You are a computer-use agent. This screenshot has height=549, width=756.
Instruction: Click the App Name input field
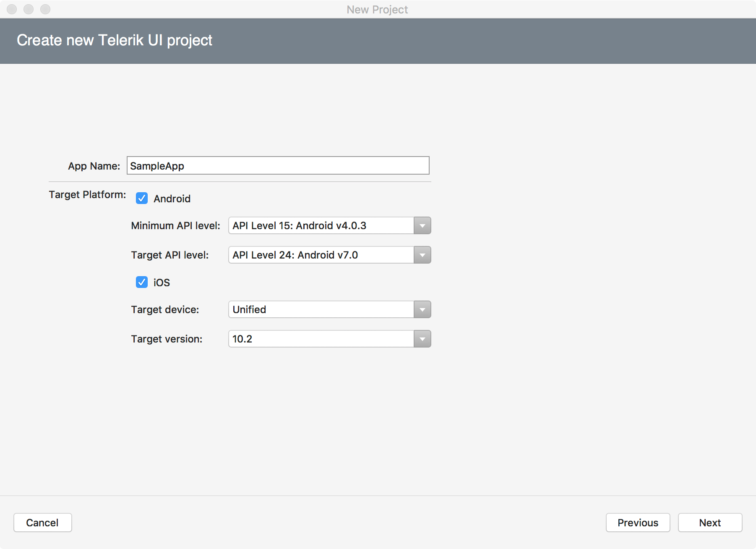click(278, 165)
